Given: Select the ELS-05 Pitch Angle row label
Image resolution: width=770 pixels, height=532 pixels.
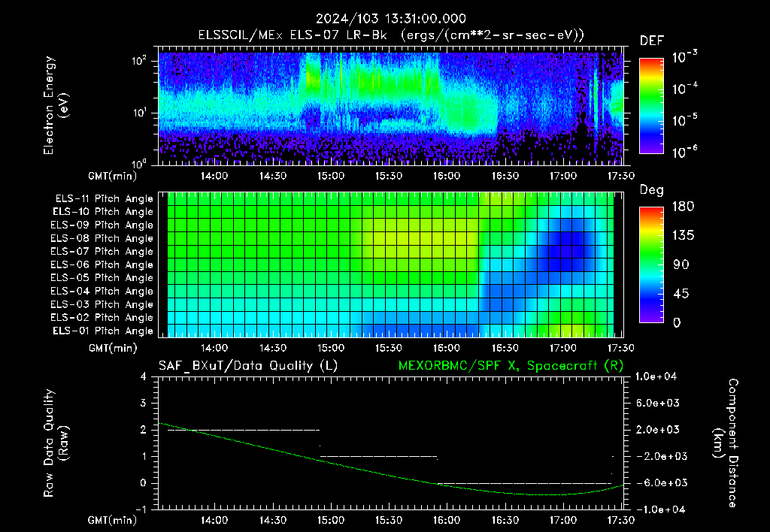Looking at the screenshot, I should 102,278.
